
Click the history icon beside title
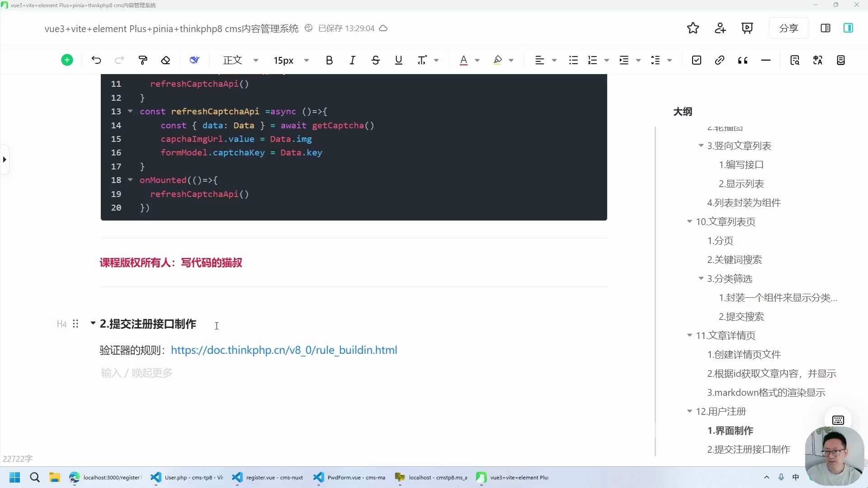[309, 28]
